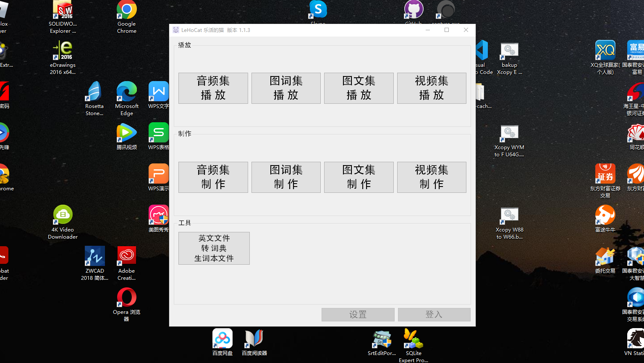Open 视频集 播放 (video set playback)
The width and height of the screenshot is (644, 363).
point(432,88)
